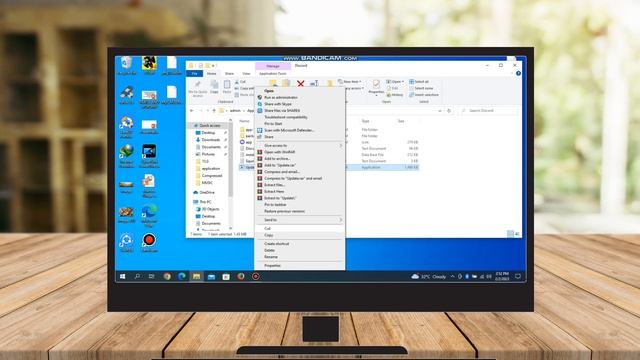Image resolution: width=640 pixels, height=360 pixels.
Task: Open Pictures under Quick access
Action: [208, 154]
